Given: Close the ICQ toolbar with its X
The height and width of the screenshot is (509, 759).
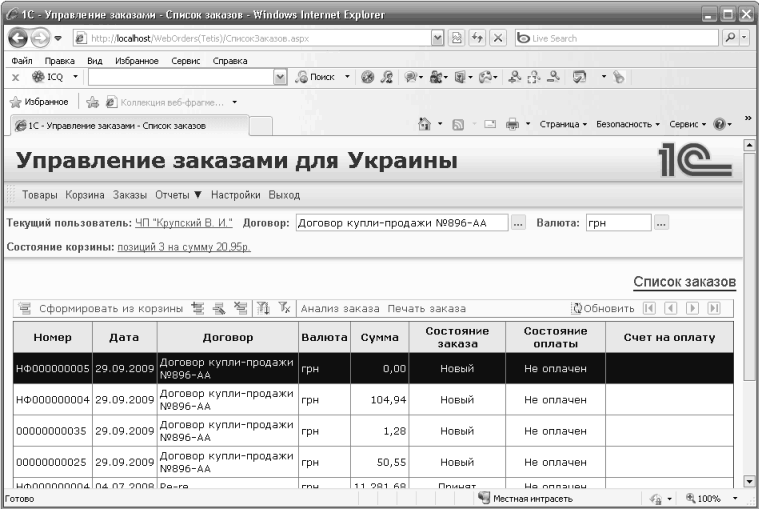Looking at the screenshot, I should (x=15, y=77).
